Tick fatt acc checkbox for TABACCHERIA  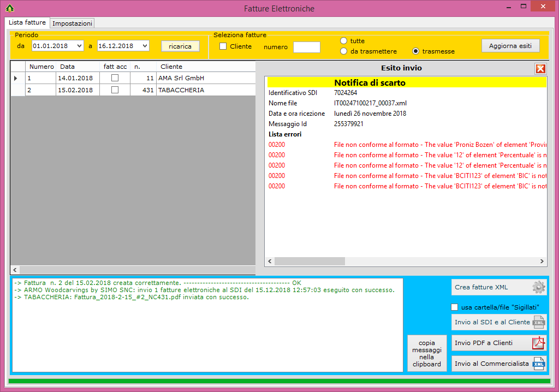[x=115, y=90]
